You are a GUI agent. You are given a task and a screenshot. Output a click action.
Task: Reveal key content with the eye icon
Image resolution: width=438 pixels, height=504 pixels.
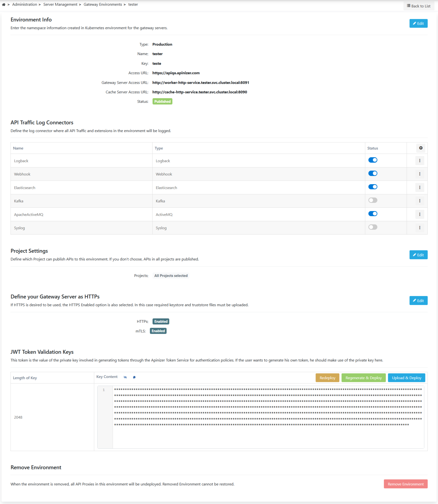(x=125, y=377)
